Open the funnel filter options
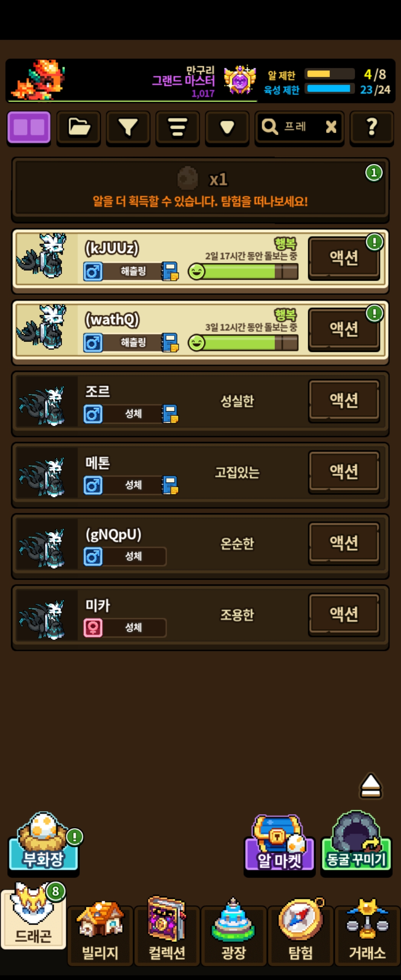This screenshot has height=980, width=401. pos(128,128)
